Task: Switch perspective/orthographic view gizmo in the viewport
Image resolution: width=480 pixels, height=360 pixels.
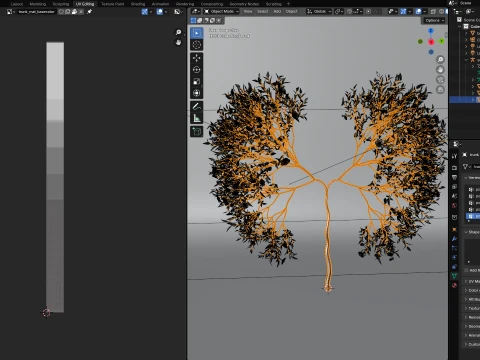Action: click(440, 90)
